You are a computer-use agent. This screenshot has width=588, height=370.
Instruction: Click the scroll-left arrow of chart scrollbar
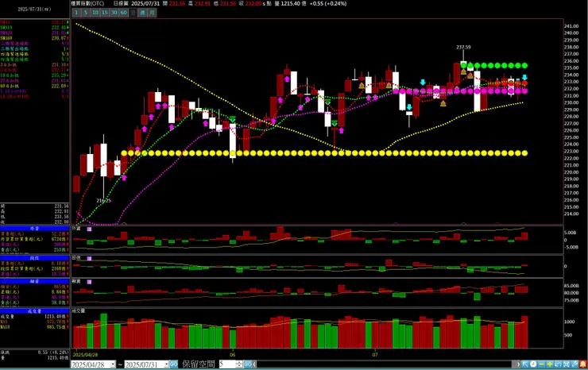click(254, 364)
